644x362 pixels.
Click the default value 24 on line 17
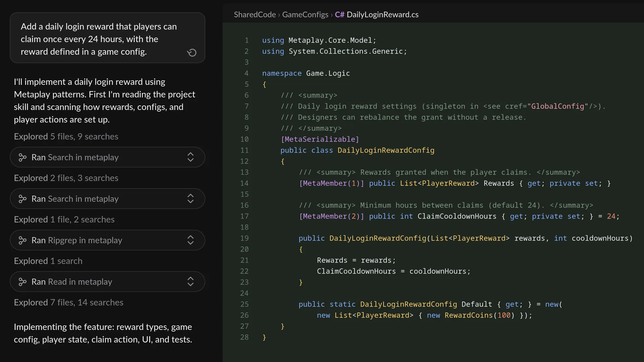(611, 216)
